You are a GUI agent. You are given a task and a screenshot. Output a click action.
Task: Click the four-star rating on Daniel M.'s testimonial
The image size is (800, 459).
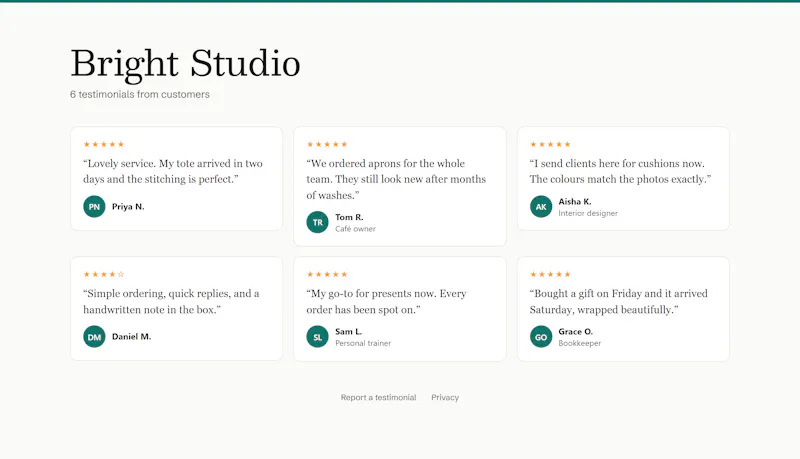click(104, 274)
